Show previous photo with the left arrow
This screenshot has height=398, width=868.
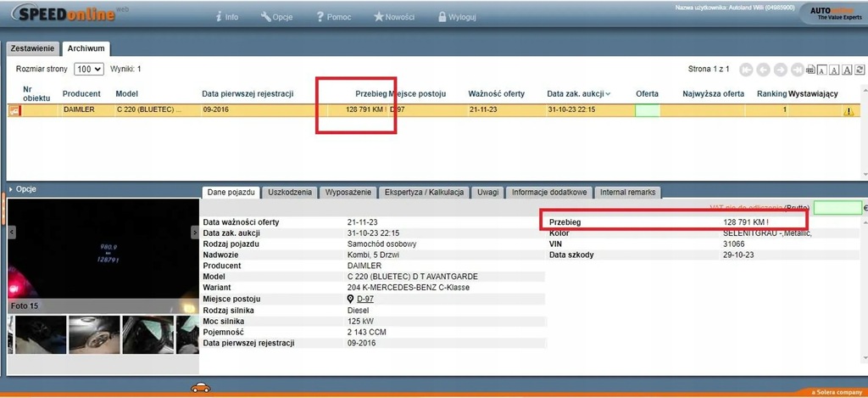coord(12,232)
